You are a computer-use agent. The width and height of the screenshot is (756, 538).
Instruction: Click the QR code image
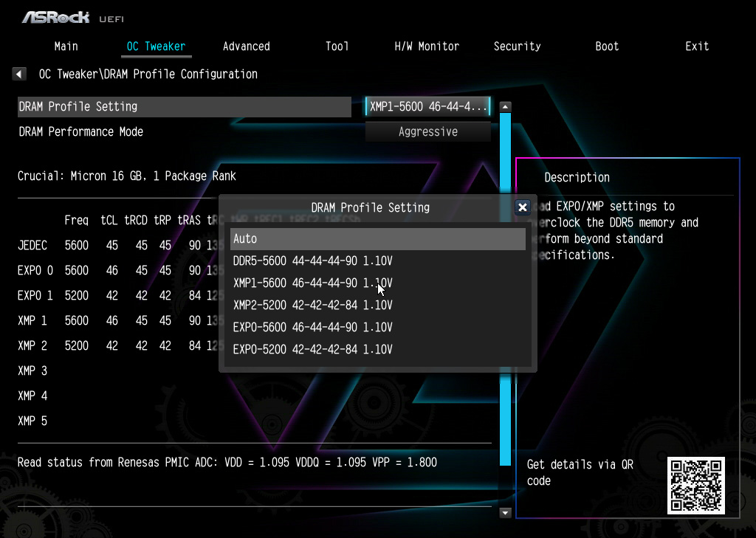point(696,486)
